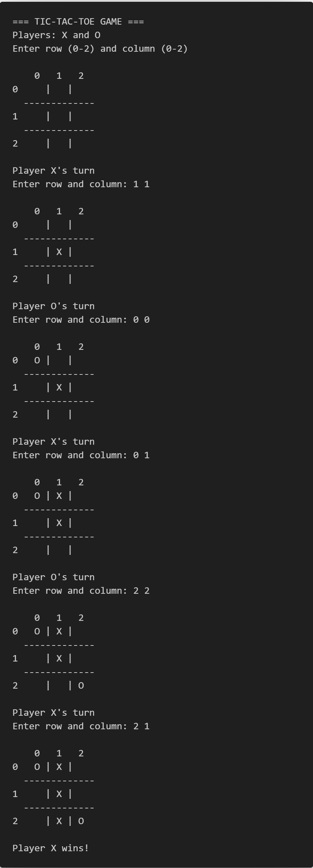Click the X in the final board's bottom row
Image resolution: width=313 pixels, height=868 pixels.
coord(59,821)
